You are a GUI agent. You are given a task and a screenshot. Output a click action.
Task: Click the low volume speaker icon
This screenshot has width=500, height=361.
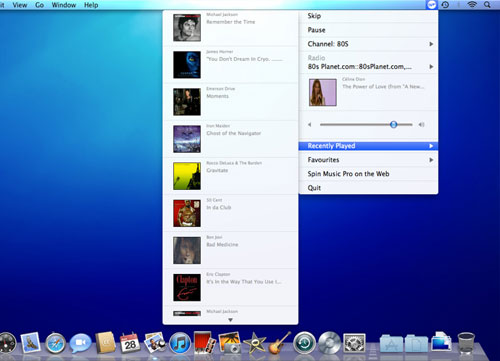(310, 125)
